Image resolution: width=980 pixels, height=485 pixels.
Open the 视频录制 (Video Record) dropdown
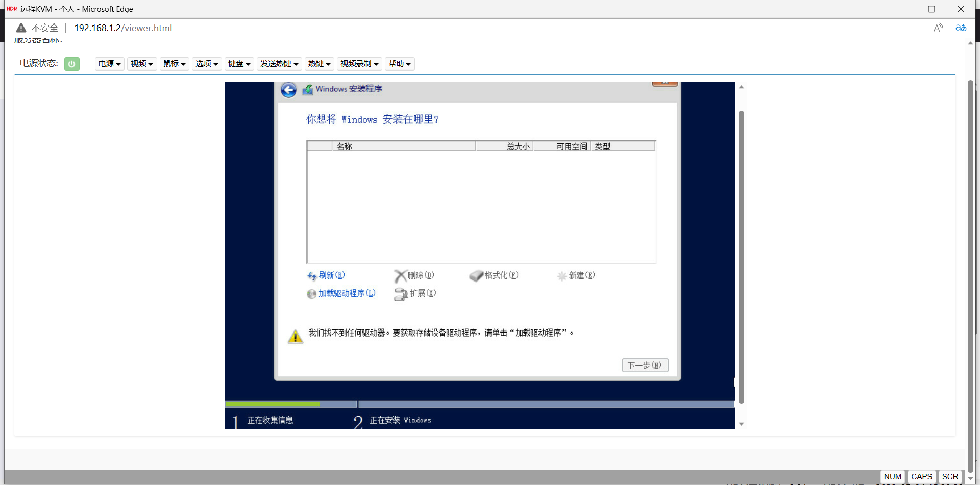(x=359, y=64)
